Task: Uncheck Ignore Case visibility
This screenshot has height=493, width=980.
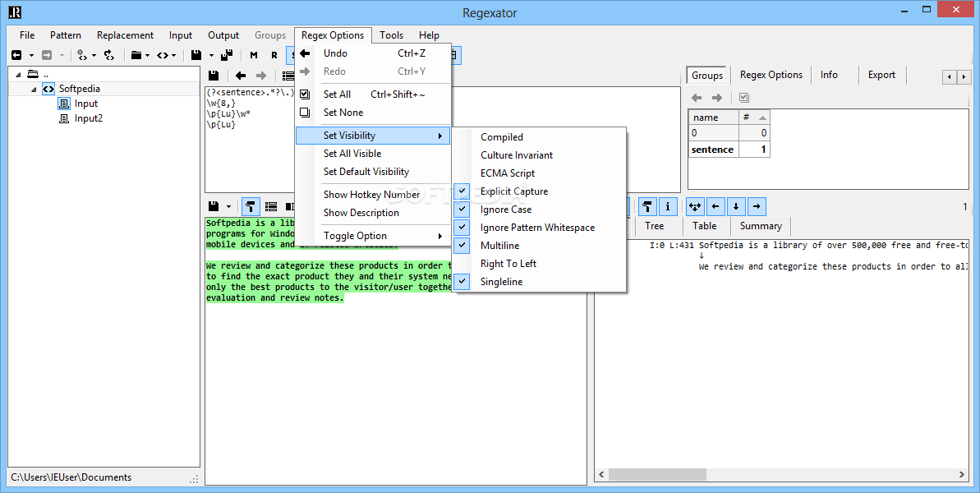Action: coord(540,210)
